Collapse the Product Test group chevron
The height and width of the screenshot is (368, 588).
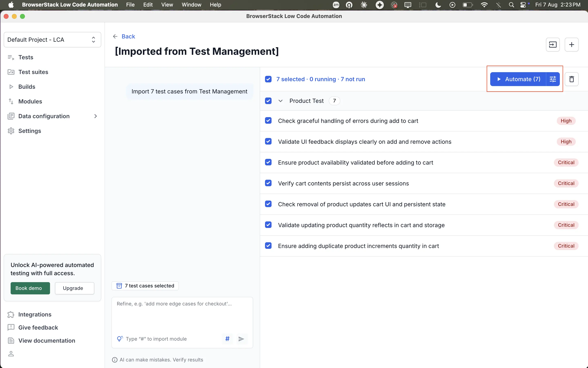280,101
